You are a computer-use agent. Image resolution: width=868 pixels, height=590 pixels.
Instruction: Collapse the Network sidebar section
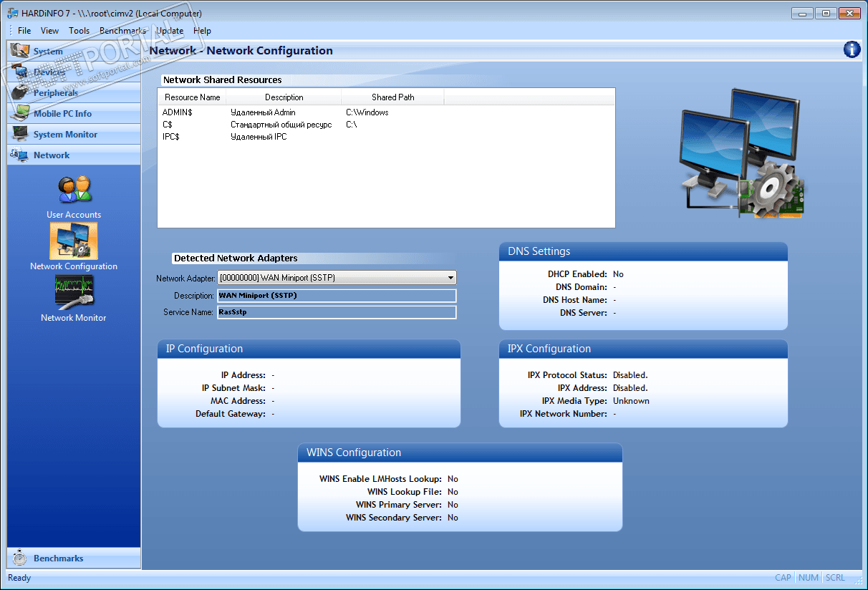(74, 155)
